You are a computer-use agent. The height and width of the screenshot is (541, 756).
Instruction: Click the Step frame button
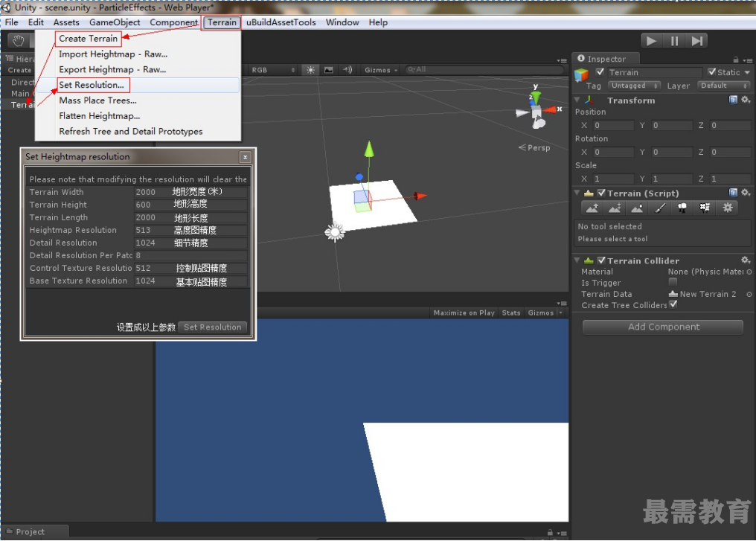tap(696, 41)
